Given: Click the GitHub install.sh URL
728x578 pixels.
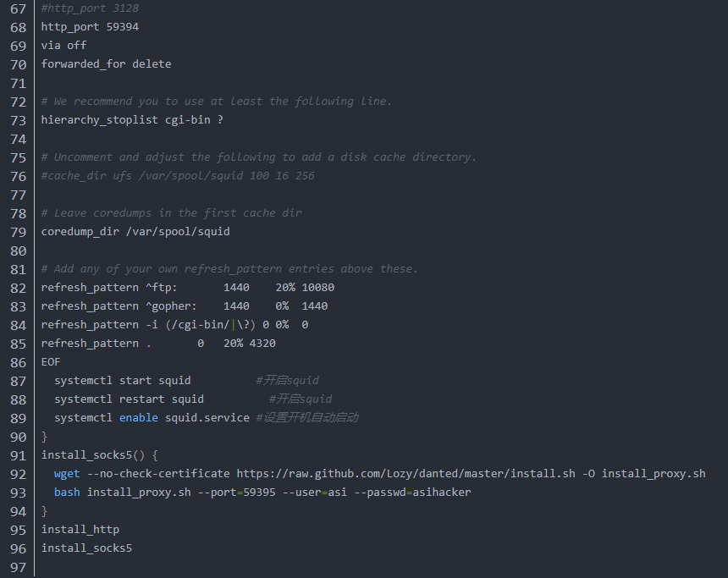Looking at the screenshot, I should point(405,474).
